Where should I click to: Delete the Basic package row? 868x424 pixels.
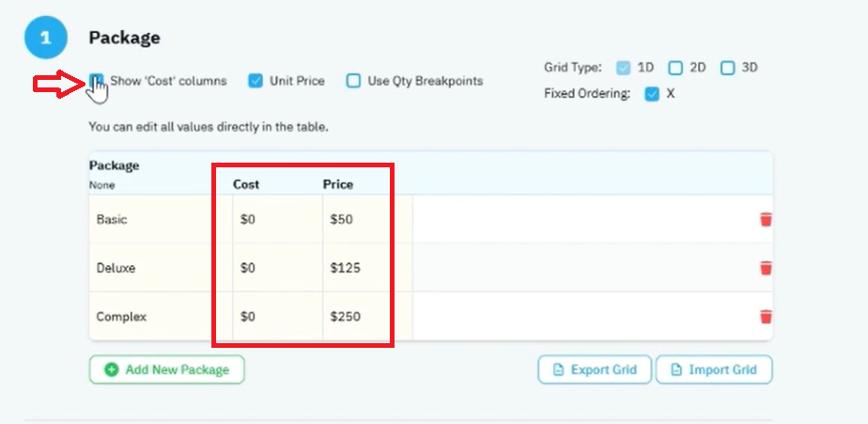(766, 219)
